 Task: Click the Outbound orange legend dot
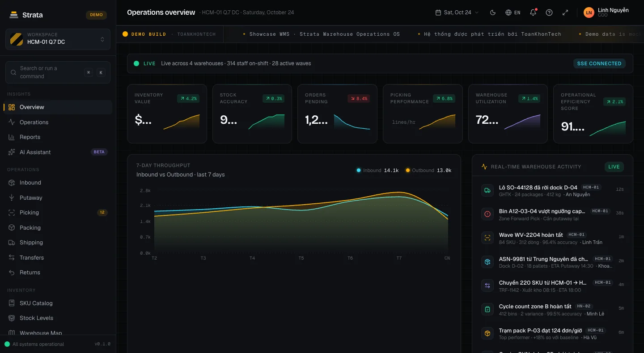(407, 170)
